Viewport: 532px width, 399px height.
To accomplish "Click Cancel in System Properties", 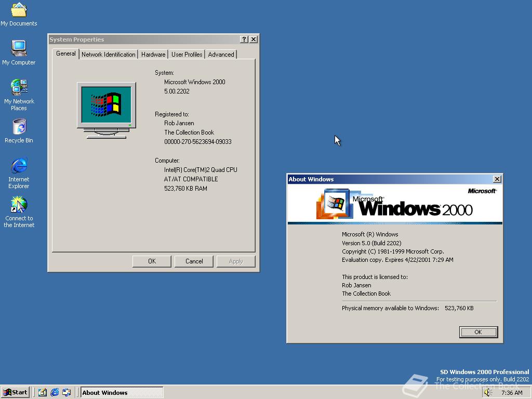I will click(x=194, y=261).
